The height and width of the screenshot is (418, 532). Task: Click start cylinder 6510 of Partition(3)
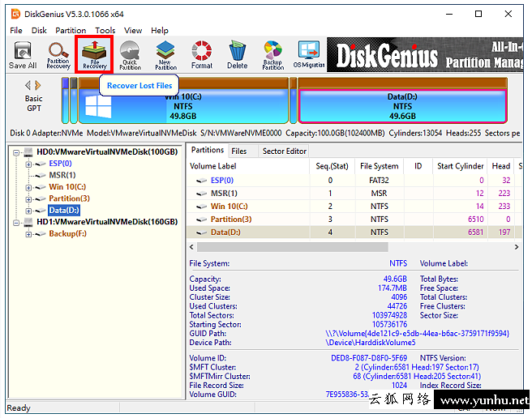coord(476,220)
